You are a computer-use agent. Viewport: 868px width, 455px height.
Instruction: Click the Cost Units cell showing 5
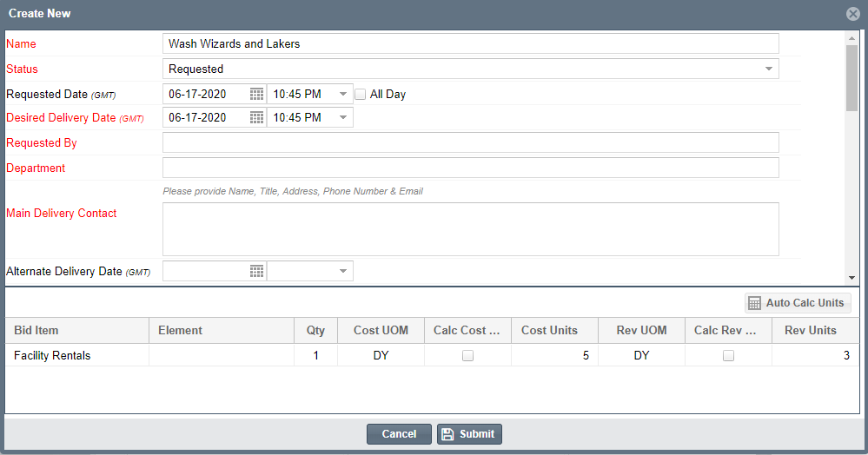(x=554, y=355)
